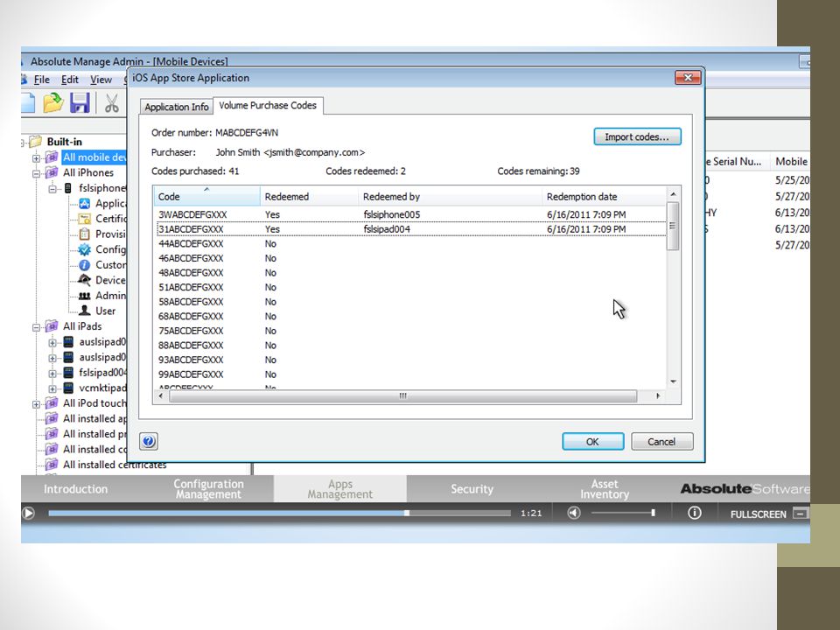Click the vcmktipad iPad icon in tree
This screenshot has width=840, height=630.
pos(68,388)
